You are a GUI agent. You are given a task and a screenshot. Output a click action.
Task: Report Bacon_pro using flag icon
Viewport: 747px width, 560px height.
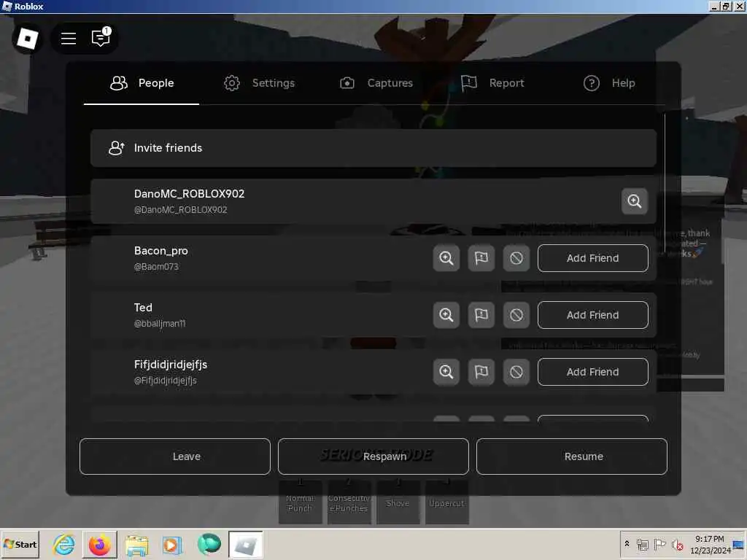tap(481, 258)
